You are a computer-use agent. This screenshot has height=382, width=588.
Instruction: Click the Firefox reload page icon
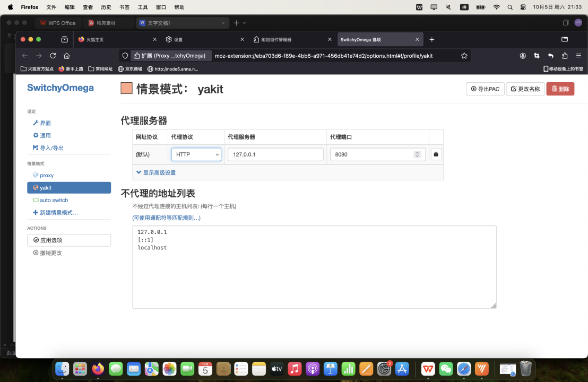pyautogui.click(x=53, y=56)
